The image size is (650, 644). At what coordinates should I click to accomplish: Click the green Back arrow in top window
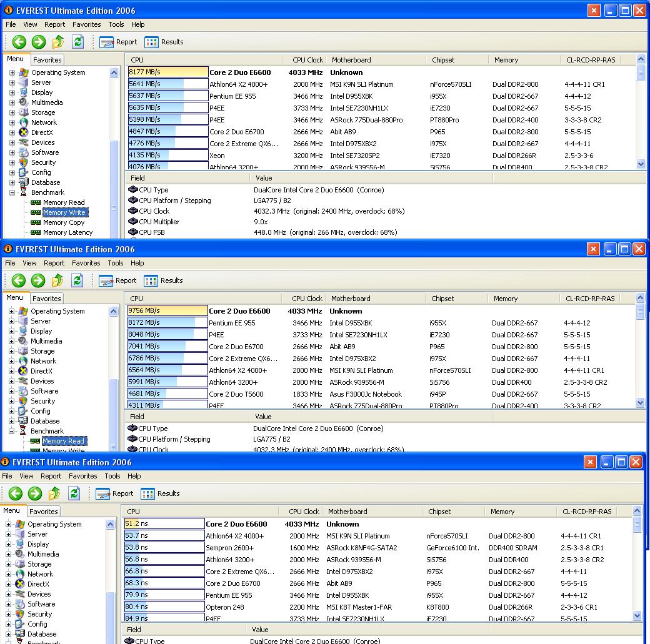pos(19,42)
